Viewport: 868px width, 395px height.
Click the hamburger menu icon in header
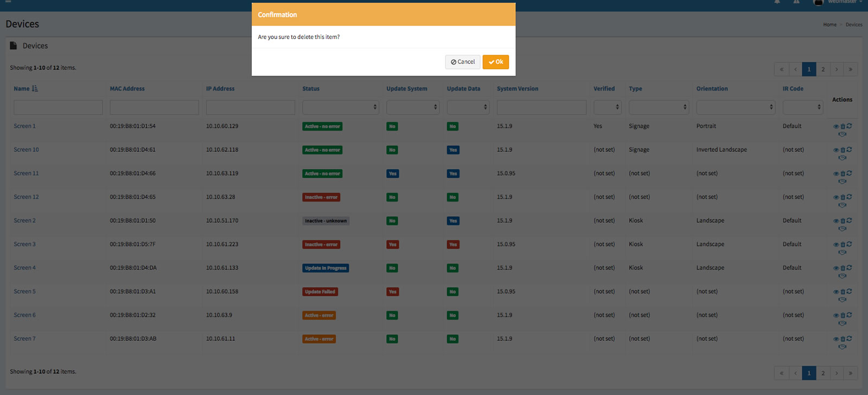[8, 2]
